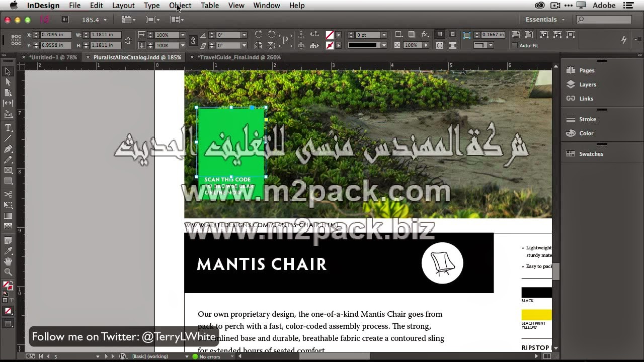Apply drop shadow effect
This screenshot has width=644, height=362.
point(412,35)
